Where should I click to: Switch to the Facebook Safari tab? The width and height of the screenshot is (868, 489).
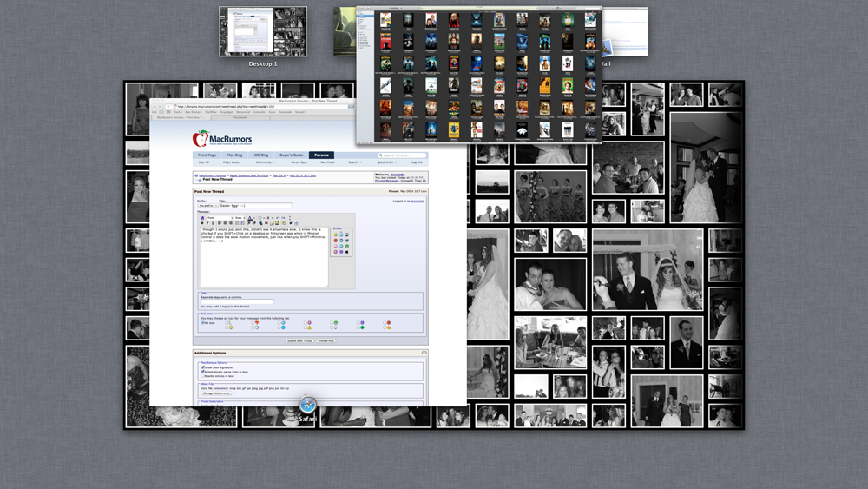point(240,117)
